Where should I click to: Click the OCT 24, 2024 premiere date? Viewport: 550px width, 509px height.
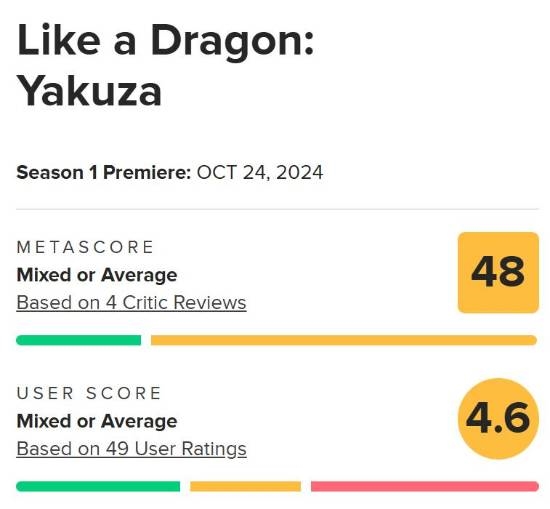pos(260,173)
